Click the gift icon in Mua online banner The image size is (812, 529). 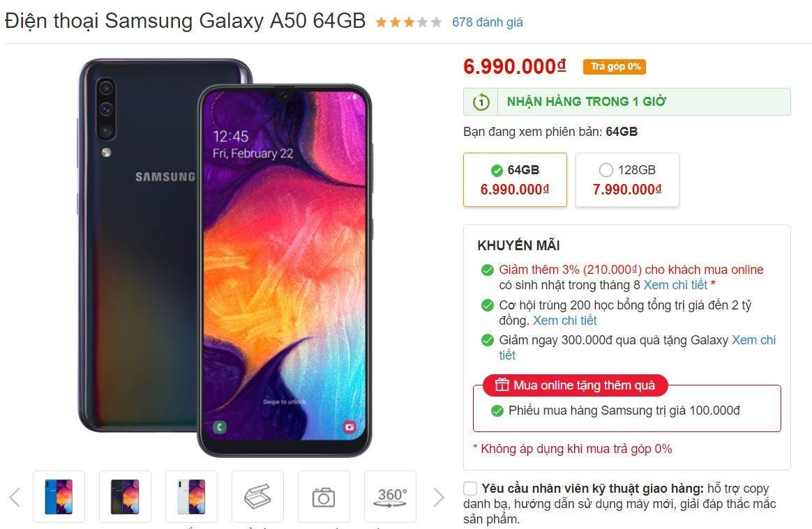tap(502, 385)
